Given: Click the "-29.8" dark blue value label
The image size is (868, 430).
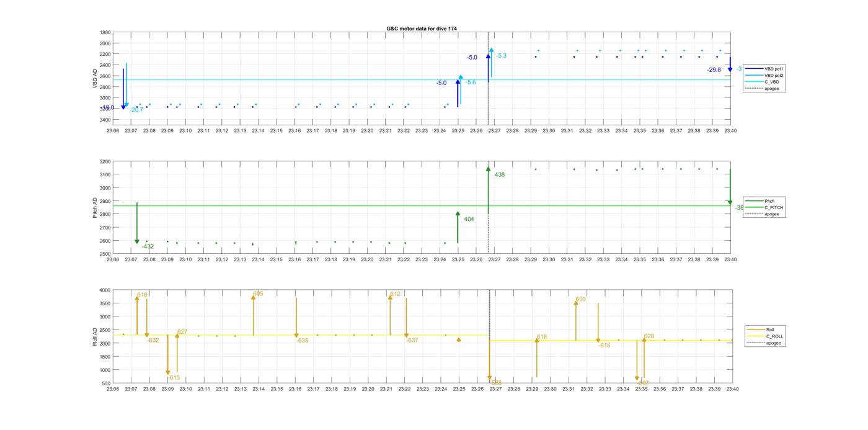Looking at the screenshot, I should coord(714,70).
